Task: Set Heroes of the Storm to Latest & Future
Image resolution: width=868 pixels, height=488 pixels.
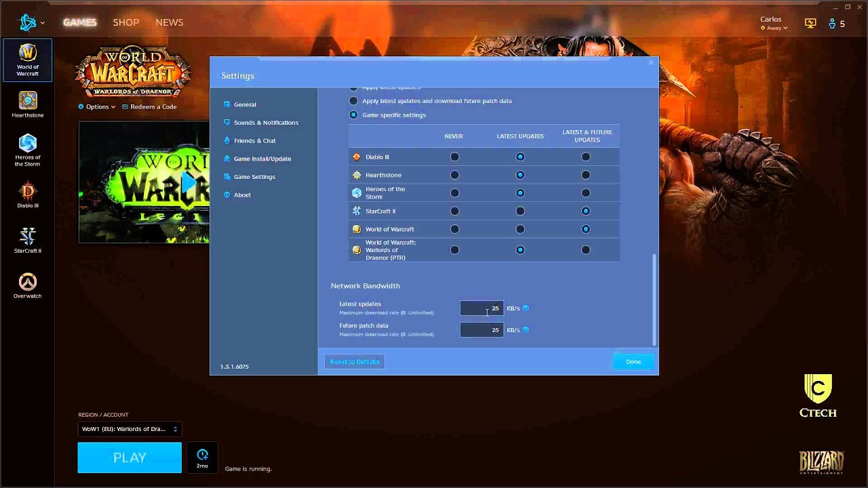Action: 586,193
